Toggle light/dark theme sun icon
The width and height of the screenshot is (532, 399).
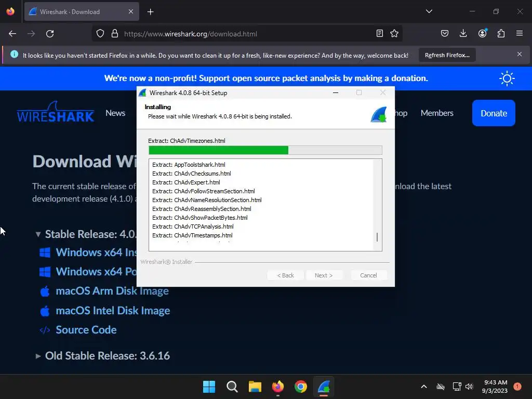pos(507,78)
